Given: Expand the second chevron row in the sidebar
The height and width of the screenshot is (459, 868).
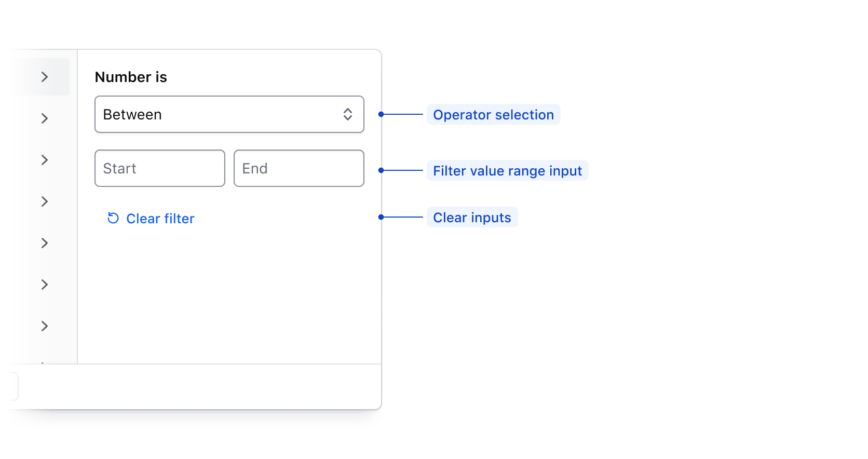Looking at the screenshot, I should point(45,118).
